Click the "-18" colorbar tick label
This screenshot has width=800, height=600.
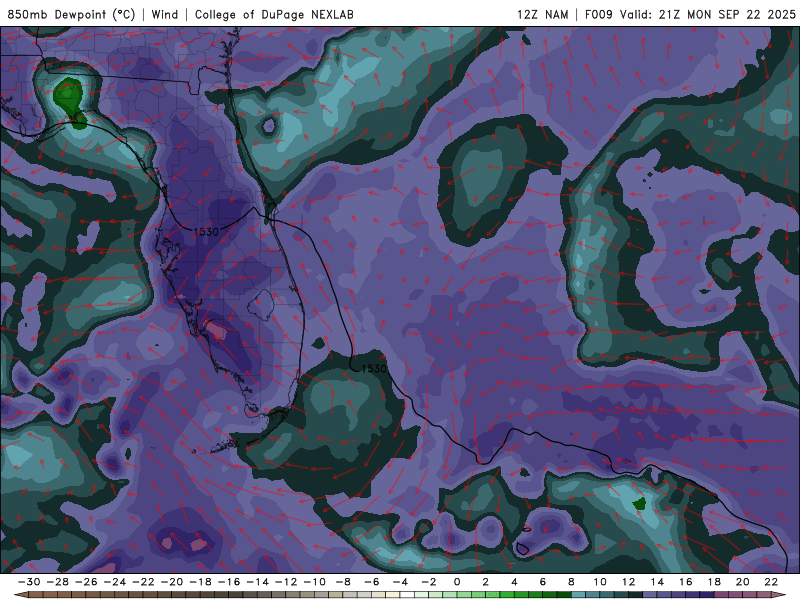coord(201,582)
